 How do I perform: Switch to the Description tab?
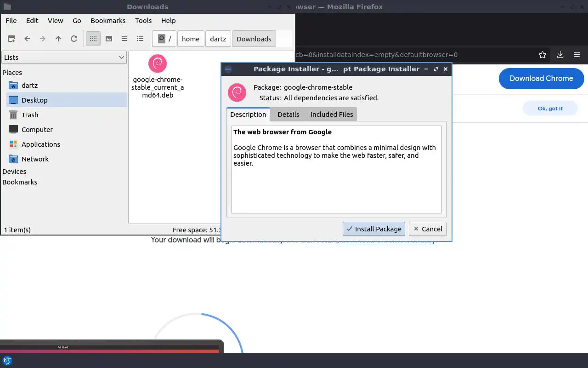point(248,115)
